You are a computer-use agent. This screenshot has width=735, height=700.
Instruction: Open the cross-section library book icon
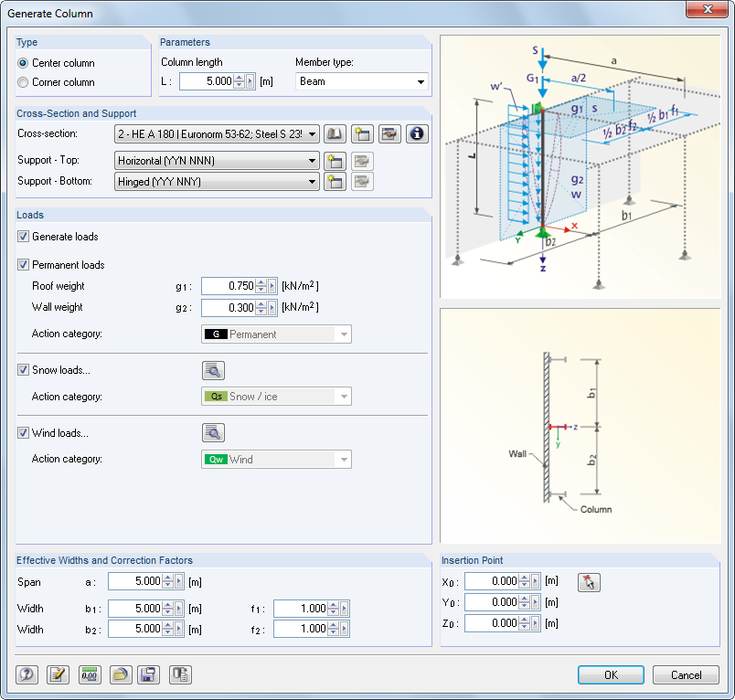coord(335,134)
